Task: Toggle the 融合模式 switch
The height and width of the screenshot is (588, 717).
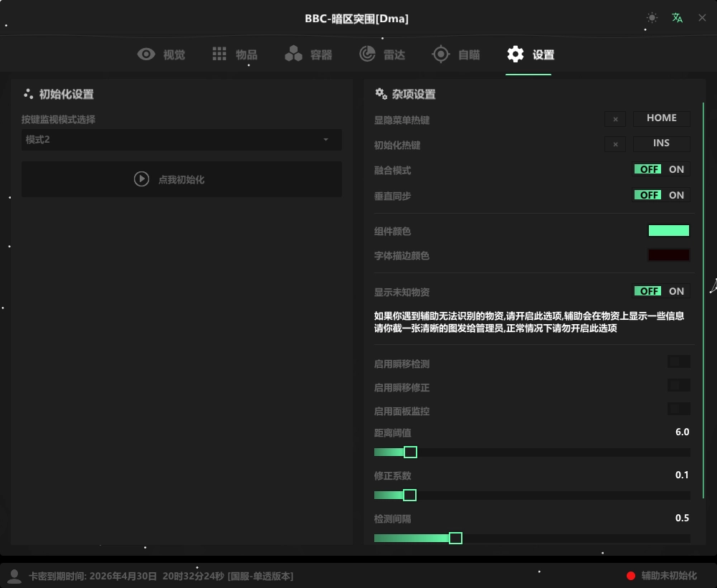Action: pyautogui.click(x=662, y=170)
